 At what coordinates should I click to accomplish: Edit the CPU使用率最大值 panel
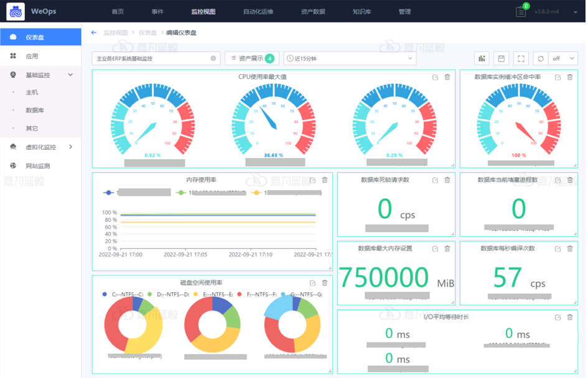click(435, 77)
